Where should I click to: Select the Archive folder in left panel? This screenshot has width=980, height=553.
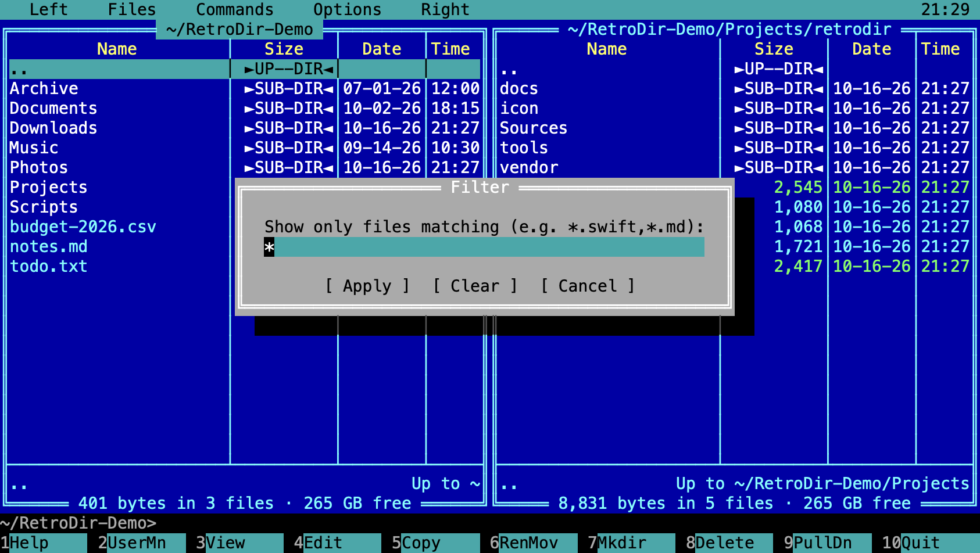point(245,89)
